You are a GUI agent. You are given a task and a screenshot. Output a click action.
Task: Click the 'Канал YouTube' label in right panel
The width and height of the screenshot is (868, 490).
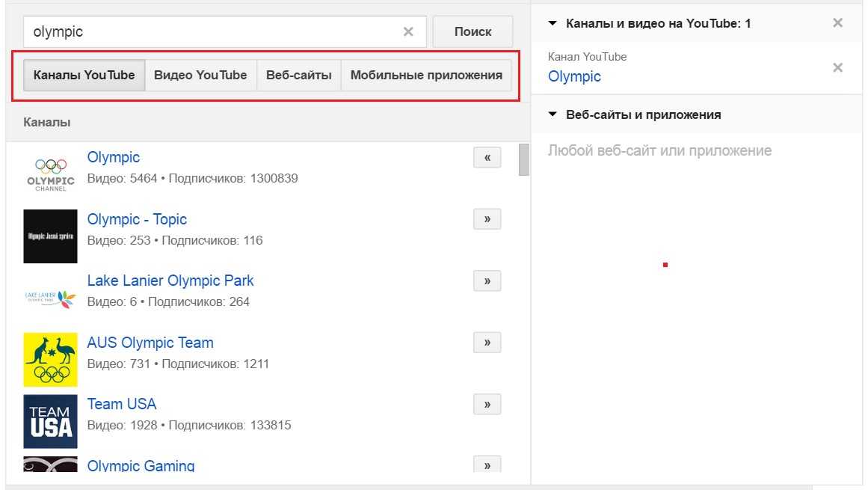tap(588, 56)
